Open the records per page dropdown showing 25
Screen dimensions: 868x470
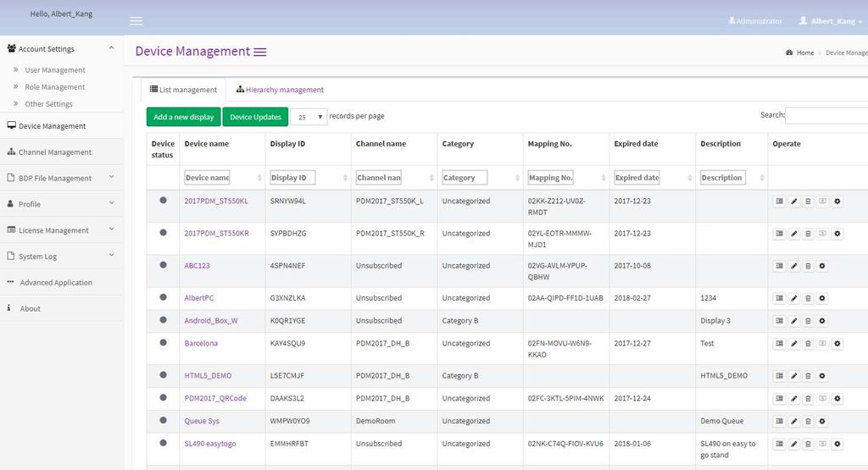(x=309, y=117)
